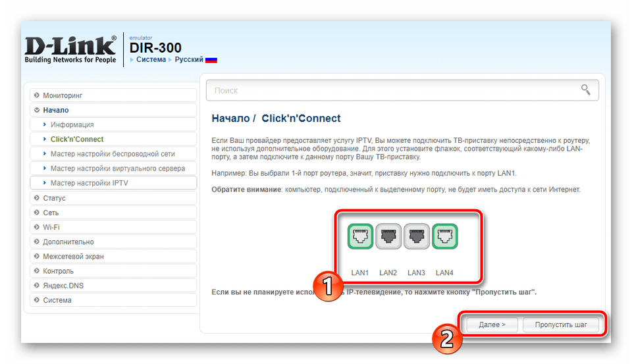
Task: Select Click'n'Connect in sidebar
Action: [x=113, y=139]
